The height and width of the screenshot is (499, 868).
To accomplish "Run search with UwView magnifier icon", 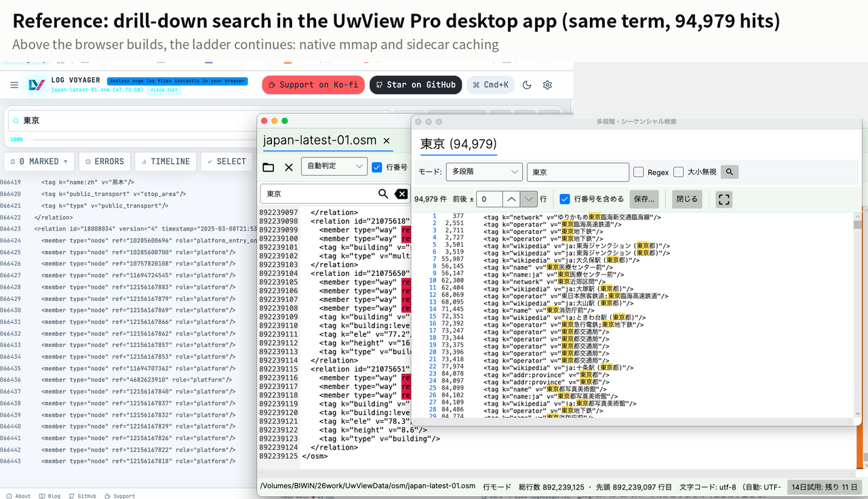I will coord(383,194).
